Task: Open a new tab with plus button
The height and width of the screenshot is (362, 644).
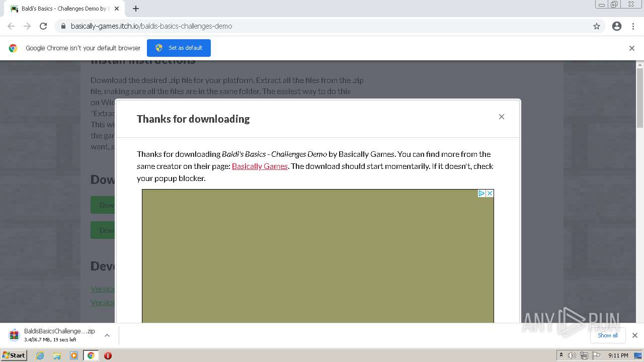Action: [x=136, y=9]
